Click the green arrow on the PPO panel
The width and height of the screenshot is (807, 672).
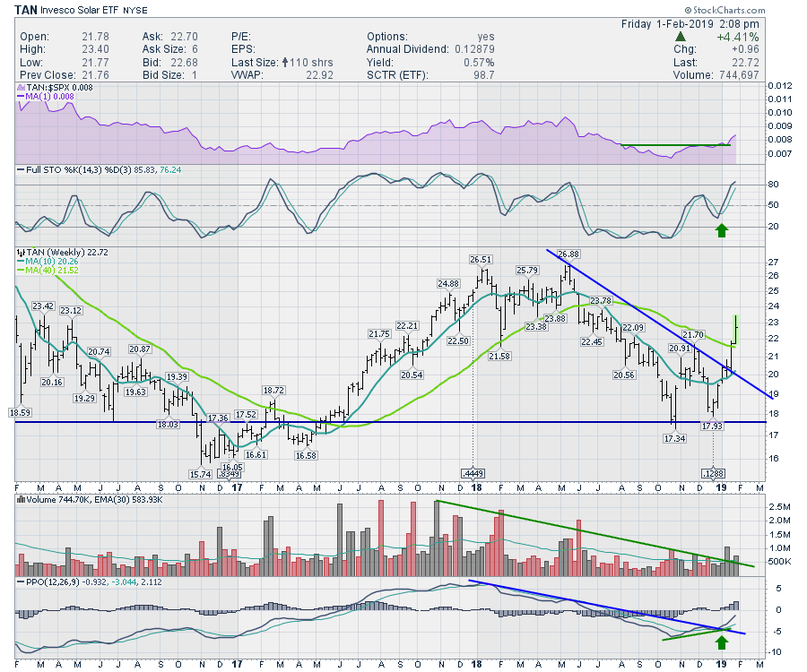point(722,642)
